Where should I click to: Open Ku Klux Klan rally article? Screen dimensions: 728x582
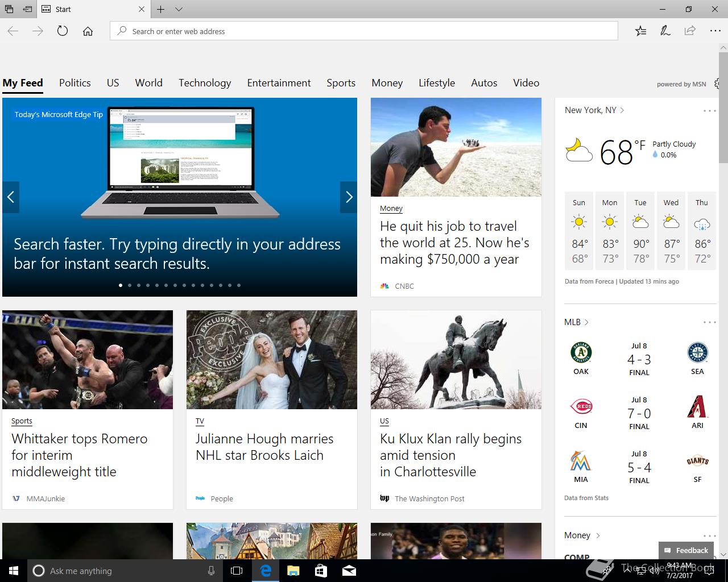[450, 455]
